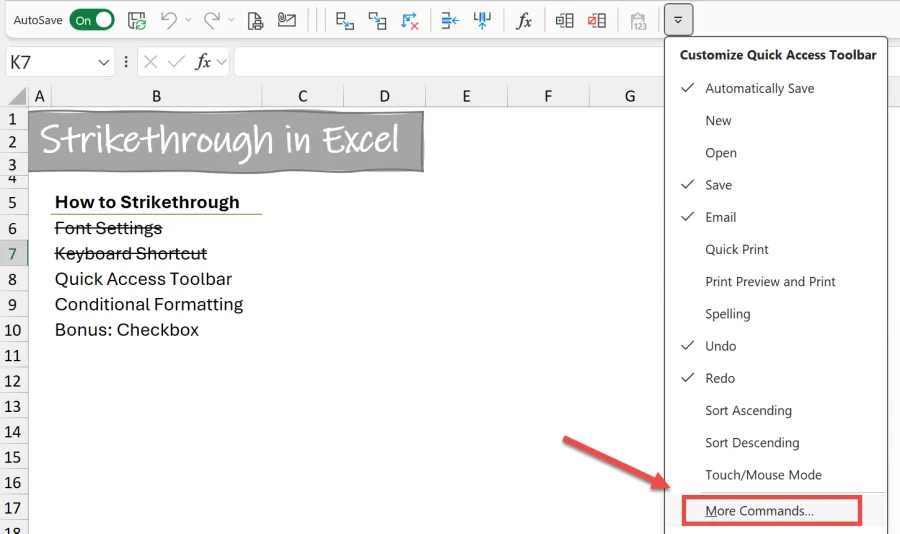Image resolution: width=900 pixels, height=534 pixels.
Task: Click the Print Preview icon
Action: tap(256, 20)
